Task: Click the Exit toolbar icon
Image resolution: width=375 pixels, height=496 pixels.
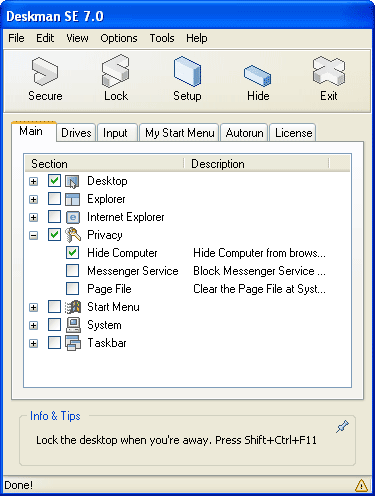Action: coord(329,70)
